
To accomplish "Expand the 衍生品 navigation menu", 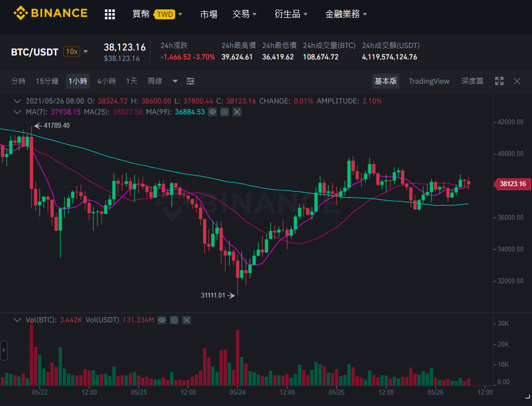I will (x=291, y=14).
